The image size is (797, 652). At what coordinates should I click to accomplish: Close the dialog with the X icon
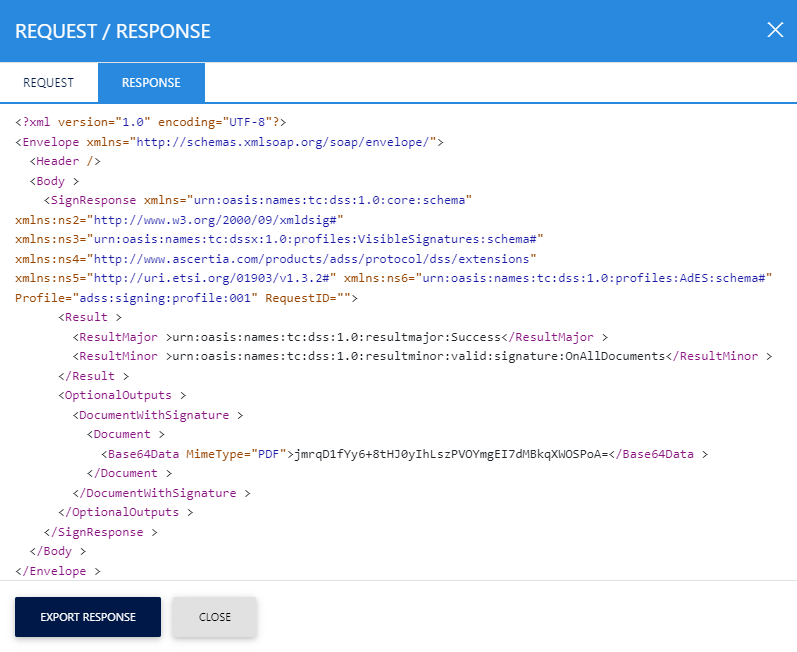point(775,30)
